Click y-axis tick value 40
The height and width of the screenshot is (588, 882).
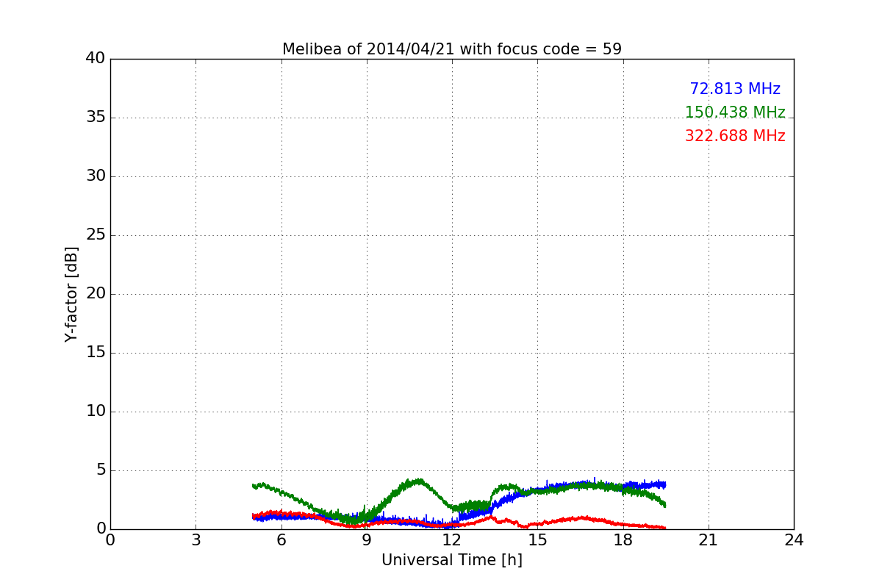(96, 59)
